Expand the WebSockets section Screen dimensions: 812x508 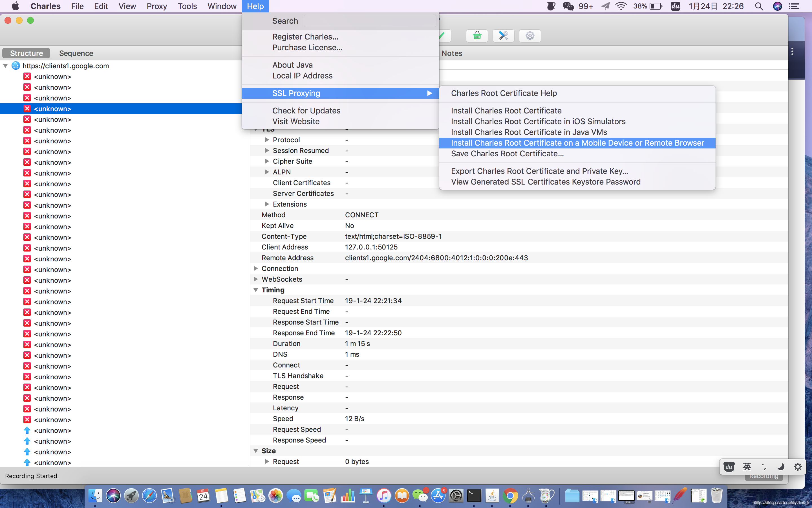[256, 279]
